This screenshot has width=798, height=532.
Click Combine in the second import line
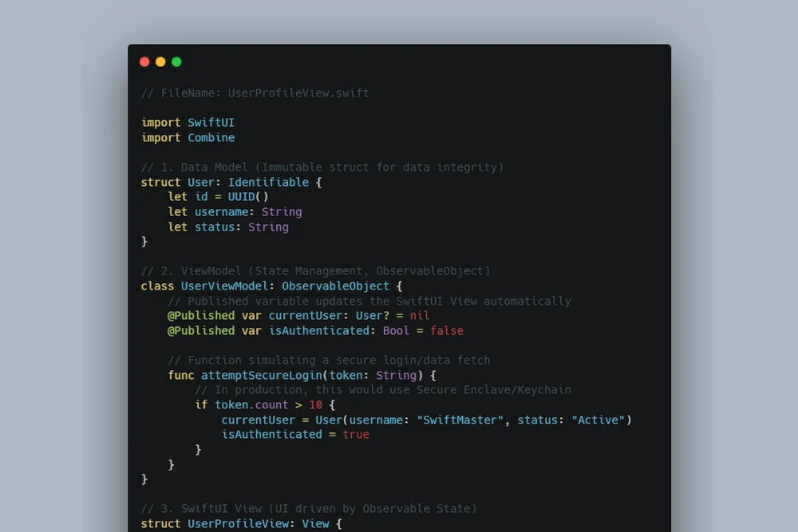pyautogui.click(x=211, y=137)
